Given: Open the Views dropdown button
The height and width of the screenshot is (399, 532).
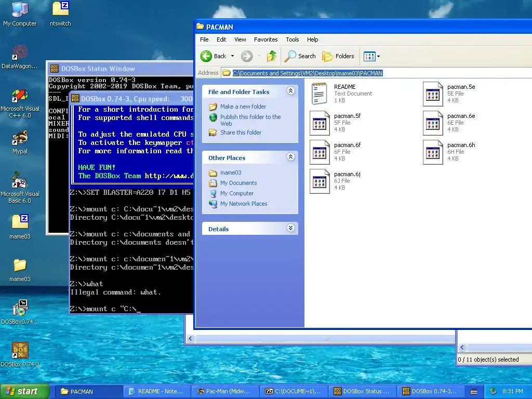Looking at the screenshot, I should point(371,56).
